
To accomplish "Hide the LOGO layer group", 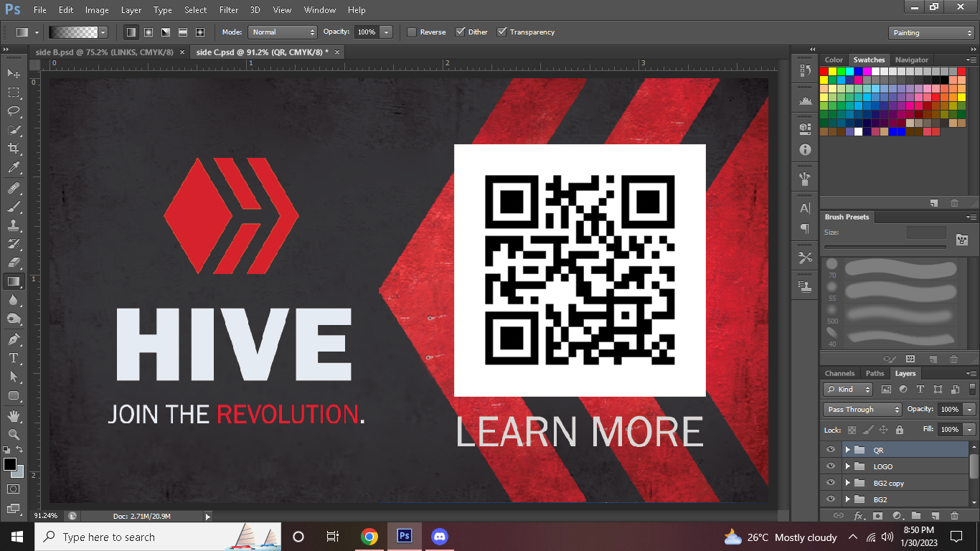I will 831,466.
